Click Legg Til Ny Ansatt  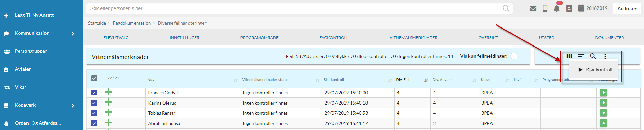(34, 15)
